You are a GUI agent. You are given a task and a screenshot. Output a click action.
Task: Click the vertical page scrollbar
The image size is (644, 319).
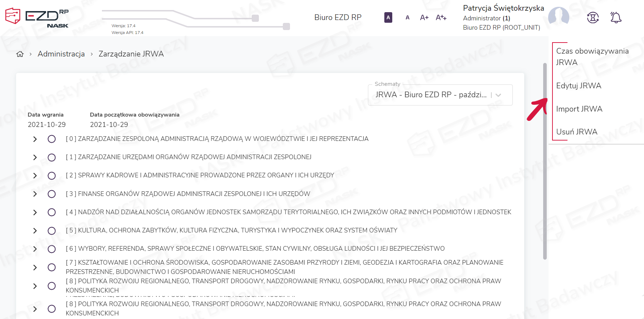pos(545,161)
